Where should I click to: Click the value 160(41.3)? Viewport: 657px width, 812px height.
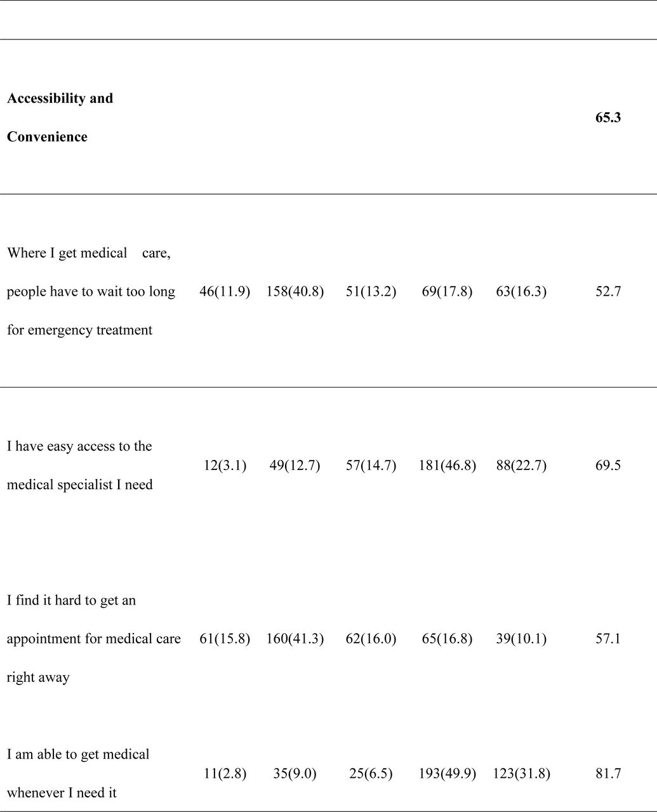[295, 639]
